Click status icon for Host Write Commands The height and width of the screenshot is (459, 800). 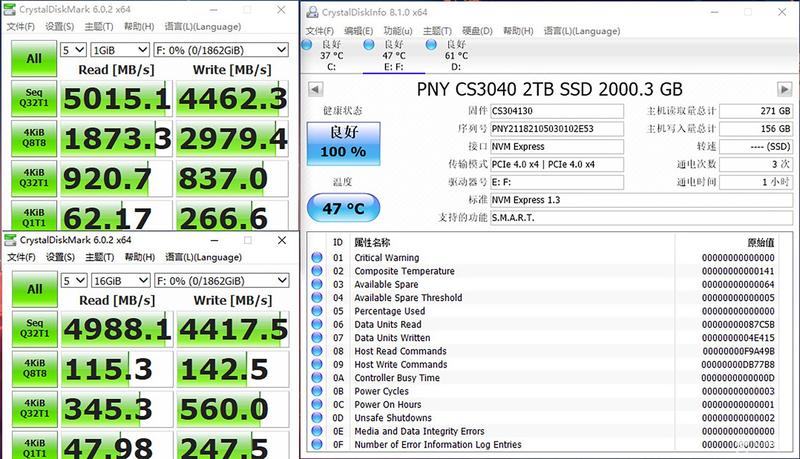click(x=317, y=364)
